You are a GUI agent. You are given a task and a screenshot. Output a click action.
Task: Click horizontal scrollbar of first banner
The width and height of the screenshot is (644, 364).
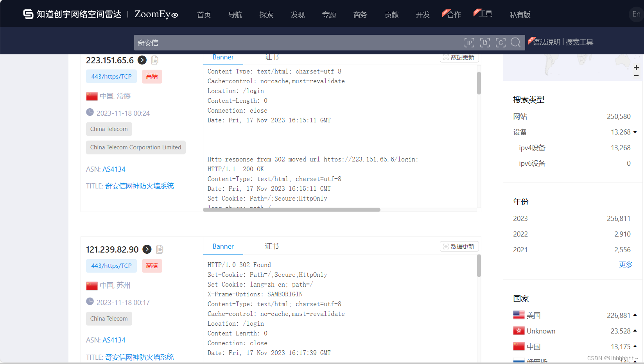tap(292, 210)
